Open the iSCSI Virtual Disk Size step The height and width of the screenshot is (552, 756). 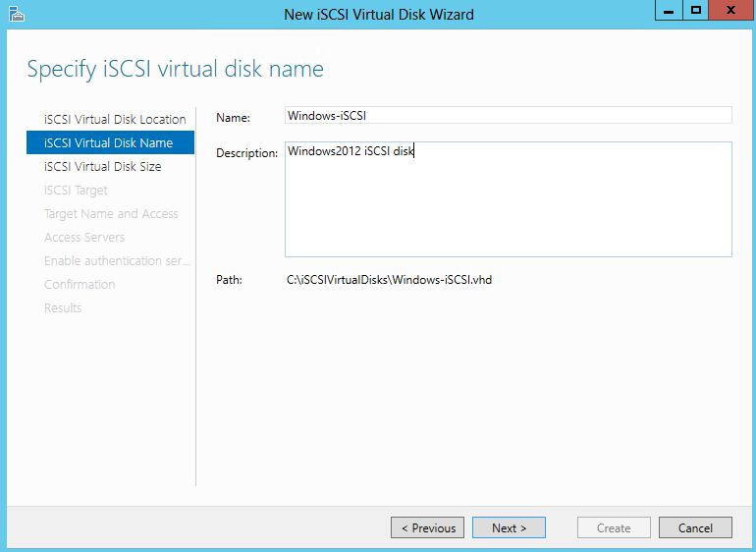click(x=102, y=166)
